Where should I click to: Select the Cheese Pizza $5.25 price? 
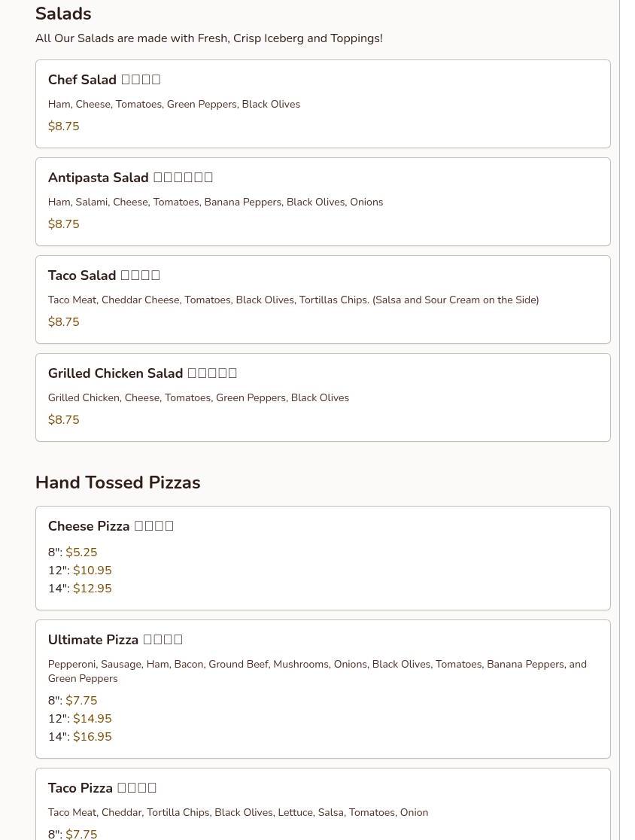[x=81, y=552]
